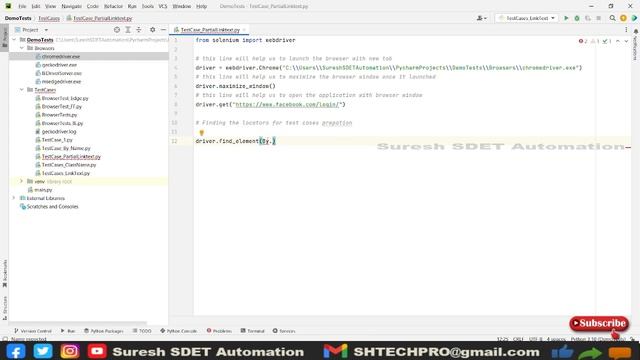Open the Services tool window
The height and width of the screenshot is (360, 640).
[x=284, y=331]
